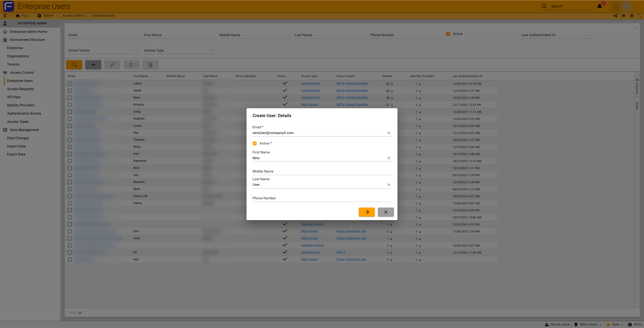Click the Email filter input
The image size is (644, 328).
tap(104, 35)
